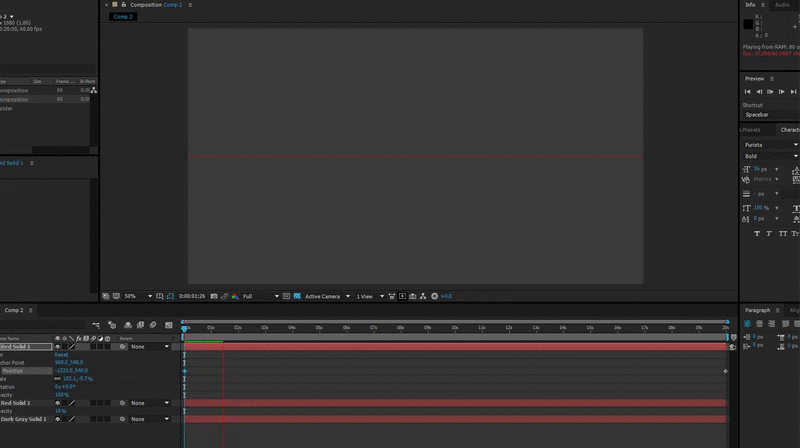This screenshot has width=800, height=448.
Task: Click the Anchor Point value 960.0,540.0
Action: point(69,363)
